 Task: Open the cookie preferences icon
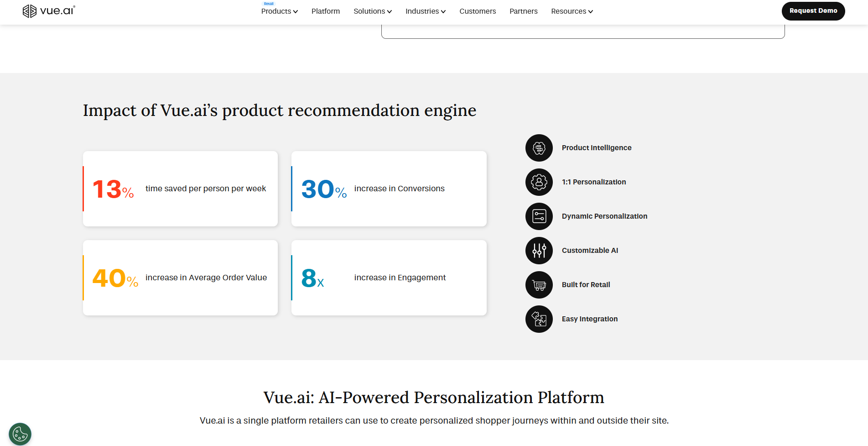coord(20,434)
